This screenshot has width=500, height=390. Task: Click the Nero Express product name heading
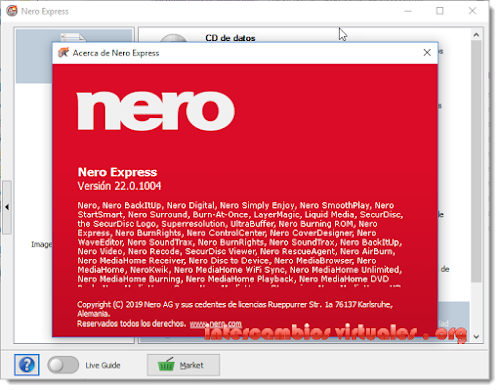click(117, 172)
